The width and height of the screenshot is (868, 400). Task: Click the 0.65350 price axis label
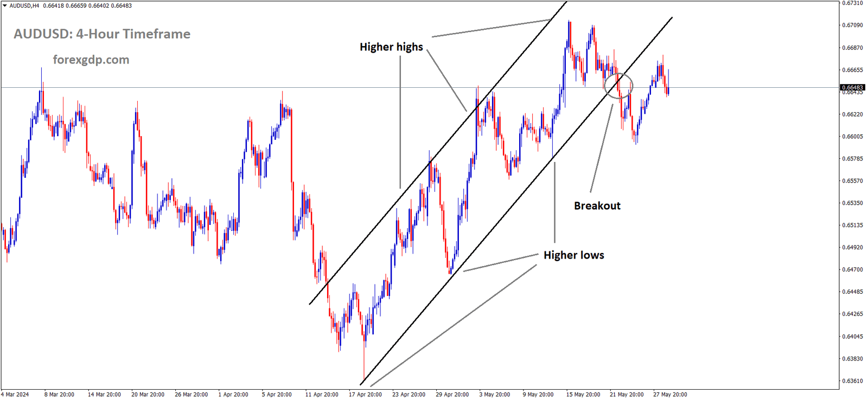click(x=852, y=203)
